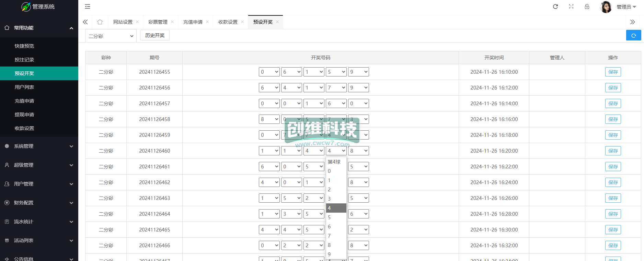
Task: Switch to the 充值申请 tab
Action: pos(193,22)
